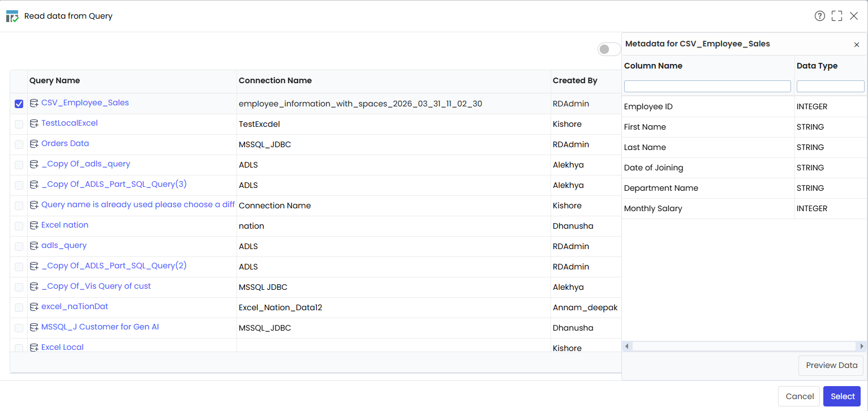Focus the Column Name filter input

pos(707,86)
